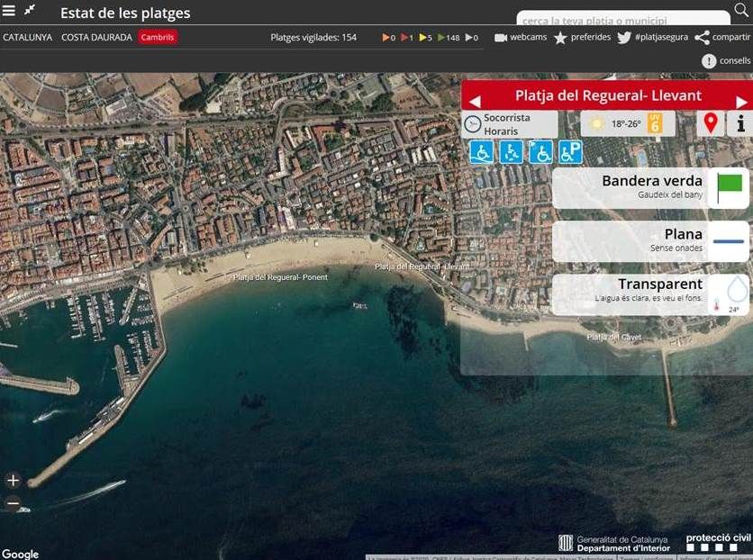Click the 'Platja del Regueral- Llevant' panel title
This screenshot has height=560, width=753.
click(x=608, y=95)
